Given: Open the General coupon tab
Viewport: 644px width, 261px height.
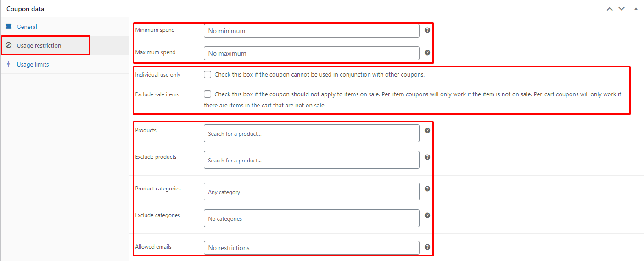Looking at the screenshot, I should pos(27,27).
